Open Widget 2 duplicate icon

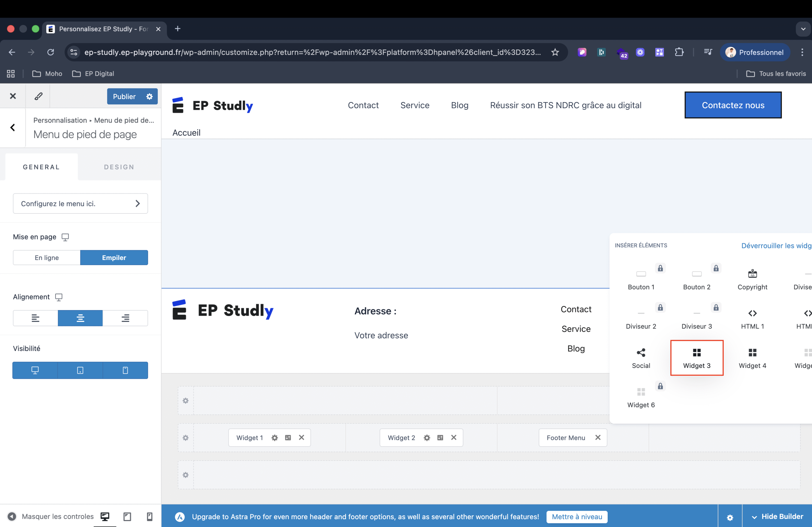(440, 438)
